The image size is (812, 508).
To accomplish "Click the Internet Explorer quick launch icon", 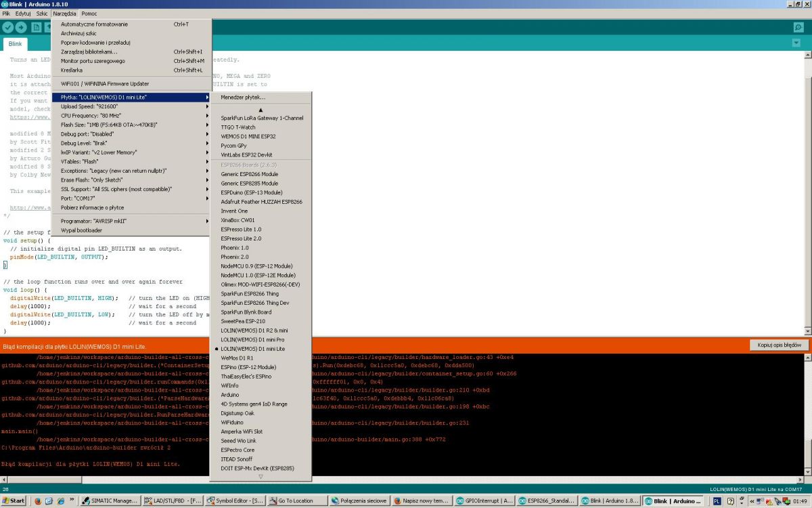I will pyautogui.click(x=61, y=501).
